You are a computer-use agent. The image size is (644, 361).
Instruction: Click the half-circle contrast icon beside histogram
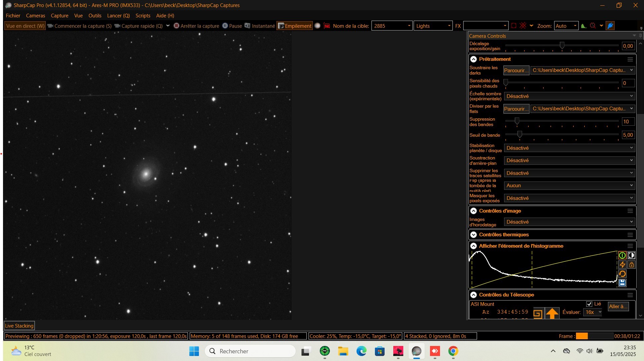tap(631, 255)
